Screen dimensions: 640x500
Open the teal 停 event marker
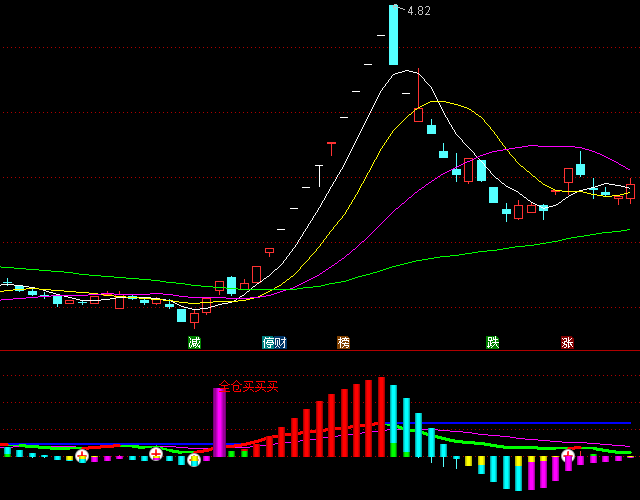pyautogui.click(x=268, y=342)
